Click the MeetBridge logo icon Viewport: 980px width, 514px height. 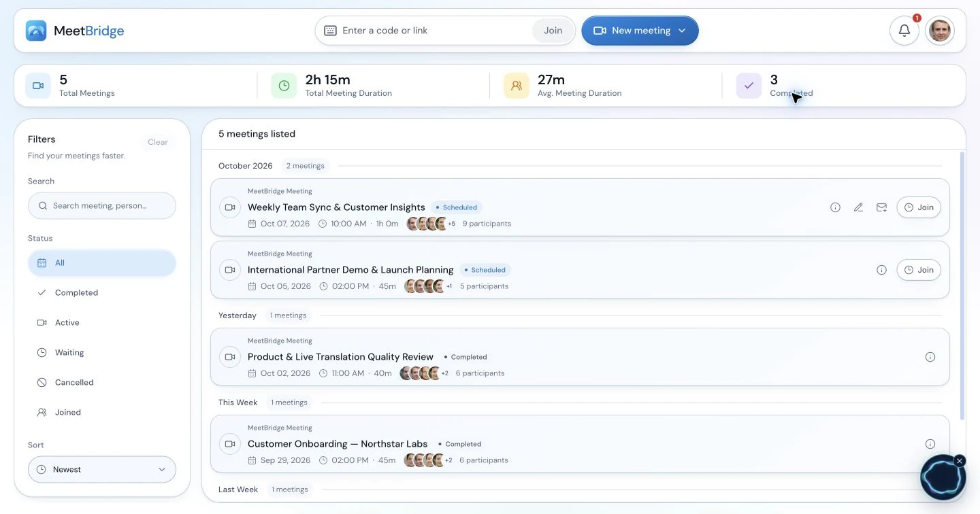(x=36, y=31)
